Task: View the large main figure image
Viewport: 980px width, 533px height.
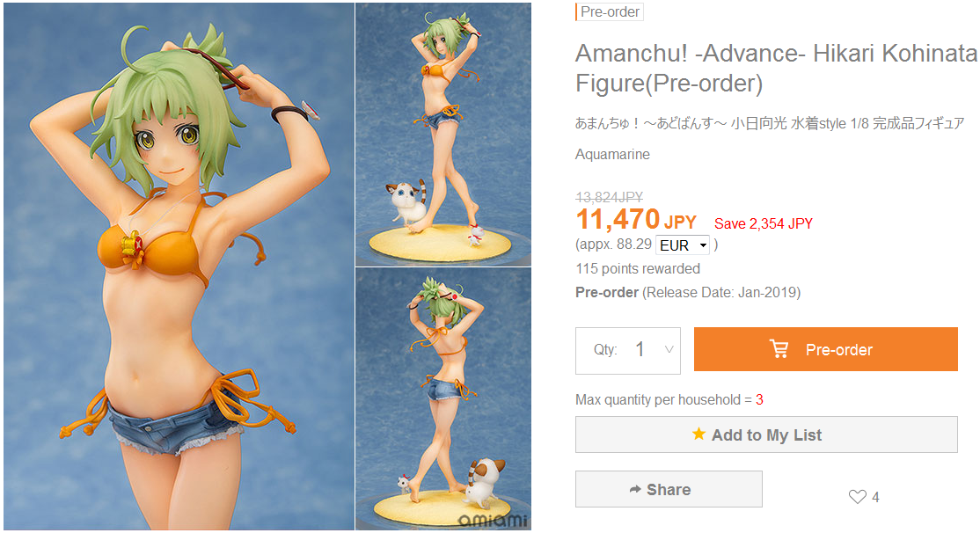Action: pyautogui.click(x=179, y=266)
